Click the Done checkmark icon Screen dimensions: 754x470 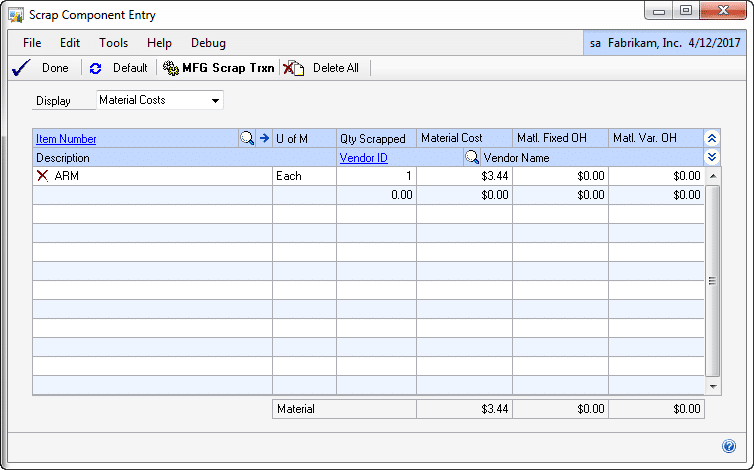19,68
